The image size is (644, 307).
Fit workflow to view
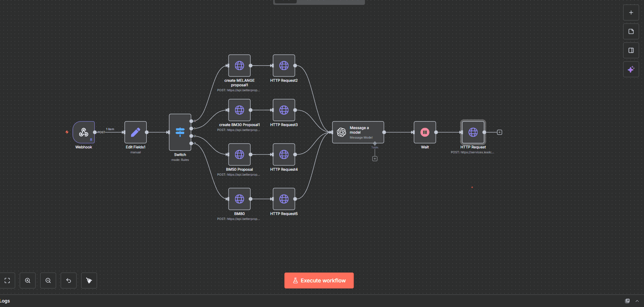click(x=7, y=281)
